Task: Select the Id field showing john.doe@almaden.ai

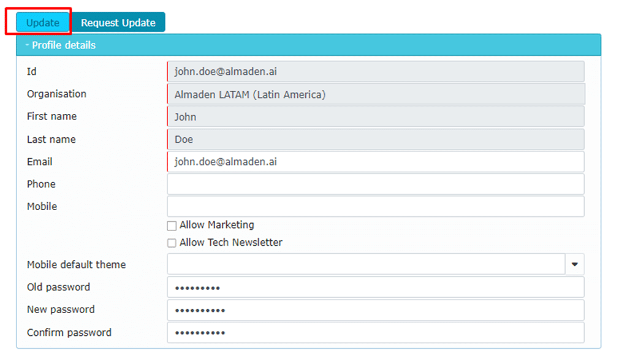Action: pyautogui.click(x=375, y=72)
